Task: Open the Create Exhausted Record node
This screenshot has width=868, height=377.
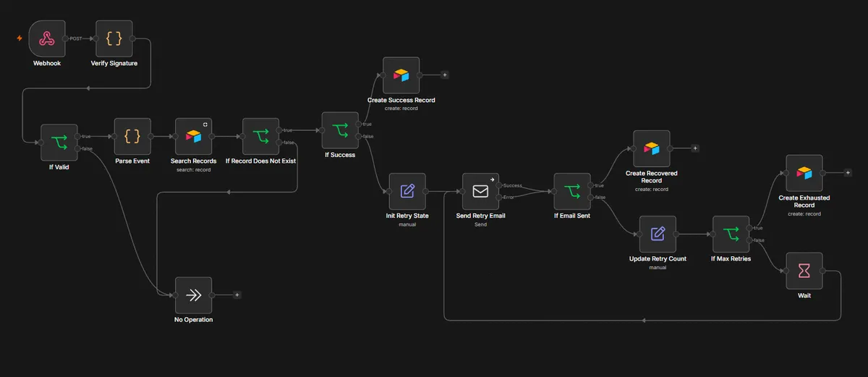Action: coord(804,174)
